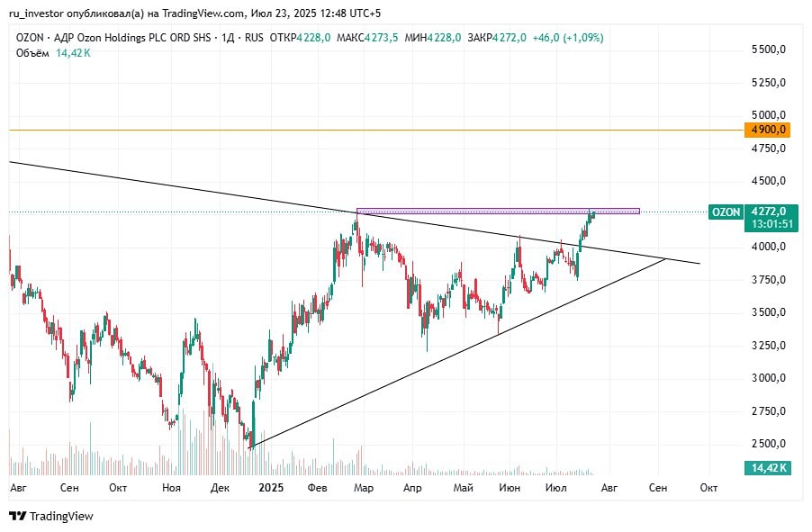
Task: Click the 3000,0 price axis label
Action: (x=769, y=378)
